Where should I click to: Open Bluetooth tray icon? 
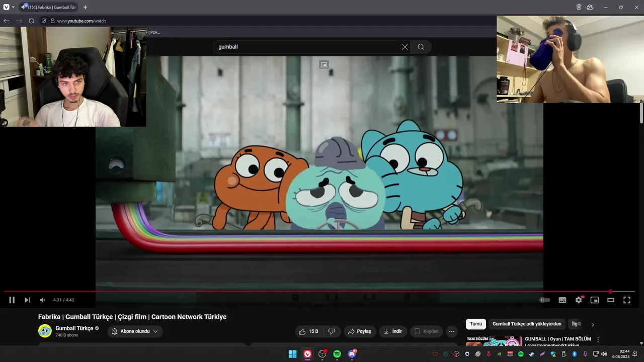tap(575, 354)
